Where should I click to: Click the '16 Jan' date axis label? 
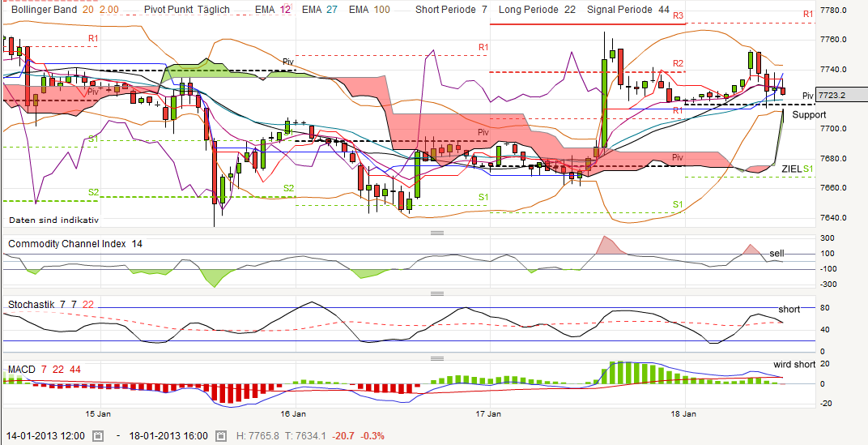tap(295, 414)
